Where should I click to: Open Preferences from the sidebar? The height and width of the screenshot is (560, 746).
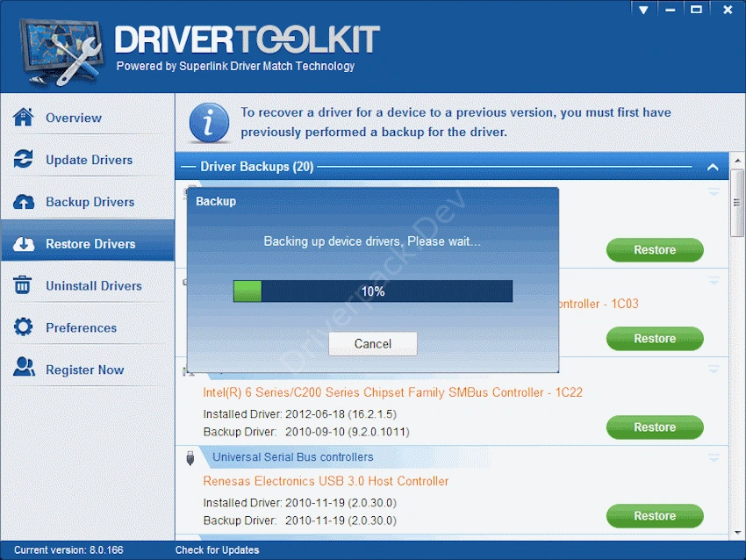tap(88, 327)
